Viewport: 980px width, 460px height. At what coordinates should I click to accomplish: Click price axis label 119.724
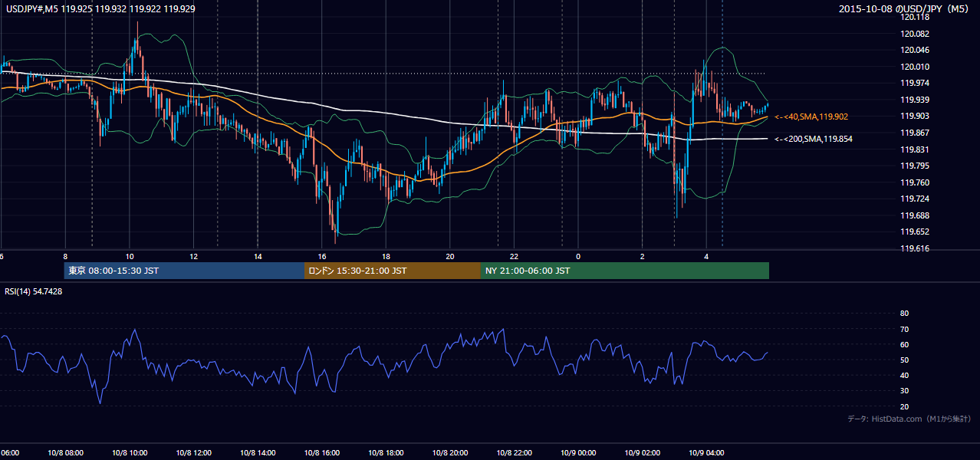click(x=913, y=199)
